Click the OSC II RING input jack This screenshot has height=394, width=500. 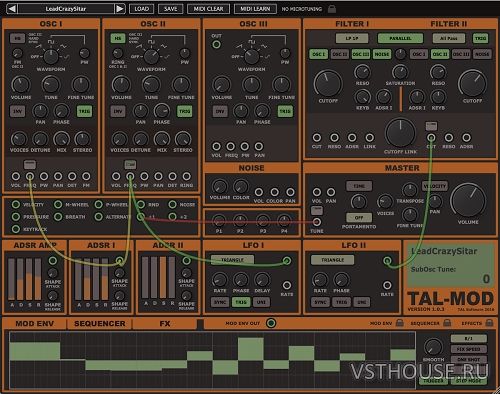(187, 176)
